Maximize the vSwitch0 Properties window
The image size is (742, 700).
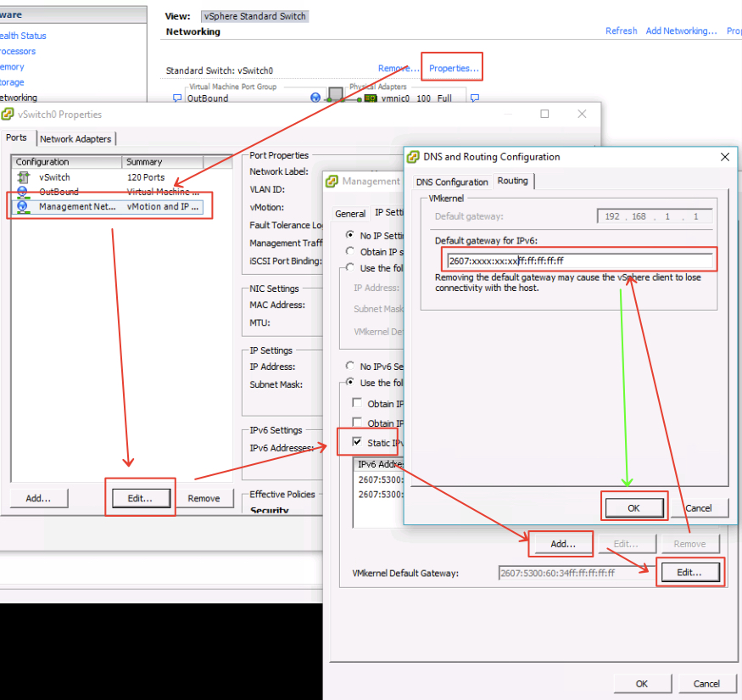(x=544, y=115)
